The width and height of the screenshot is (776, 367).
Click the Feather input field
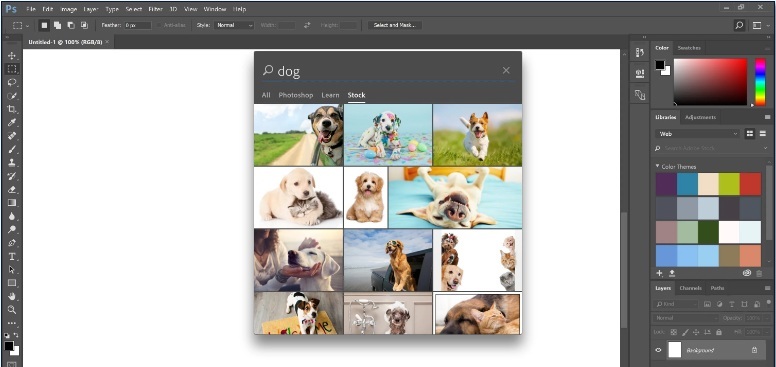click(138, 25)
